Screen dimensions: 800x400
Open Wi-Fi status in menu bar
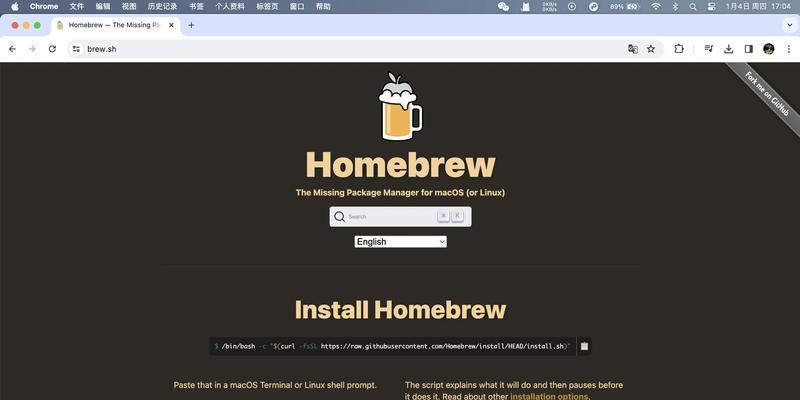coord(656,7)
